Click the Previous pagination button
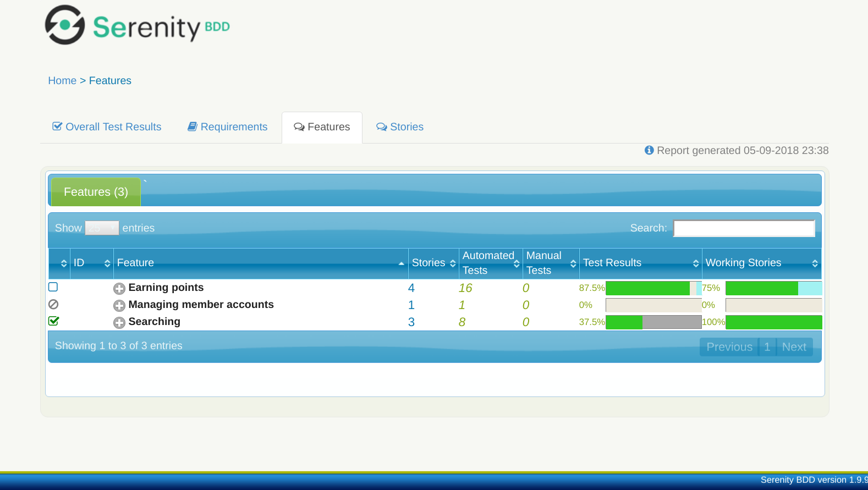This screenshot has width=868, height=490. click(729, 347)
